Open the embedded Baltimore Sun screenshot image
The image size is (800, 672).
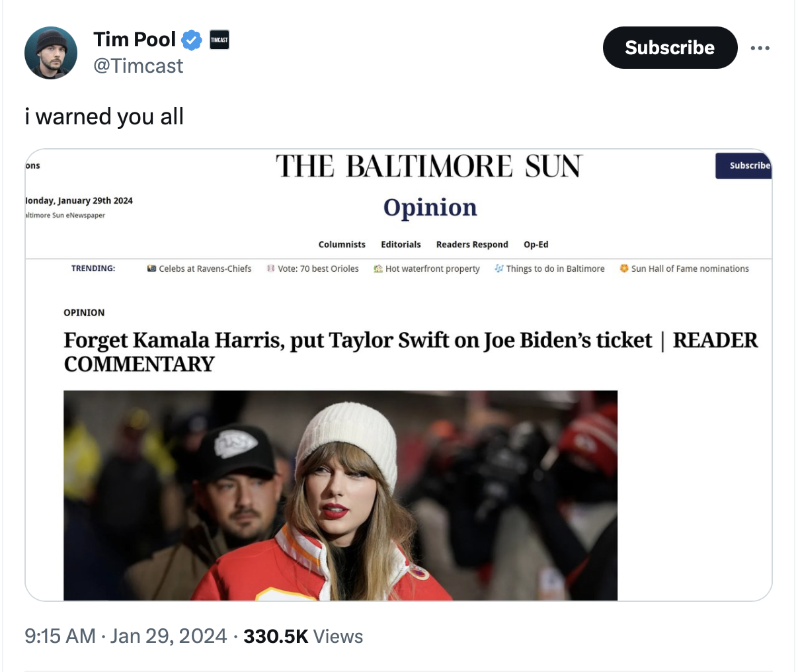399,375
